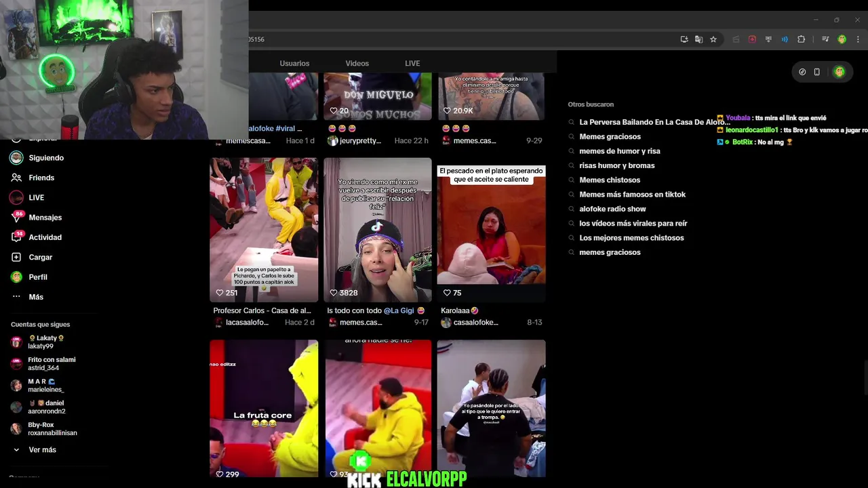Click the red plus extension icon
Image resolution: width=868 pixels, height=488 pixels.
tap(752, 39)
